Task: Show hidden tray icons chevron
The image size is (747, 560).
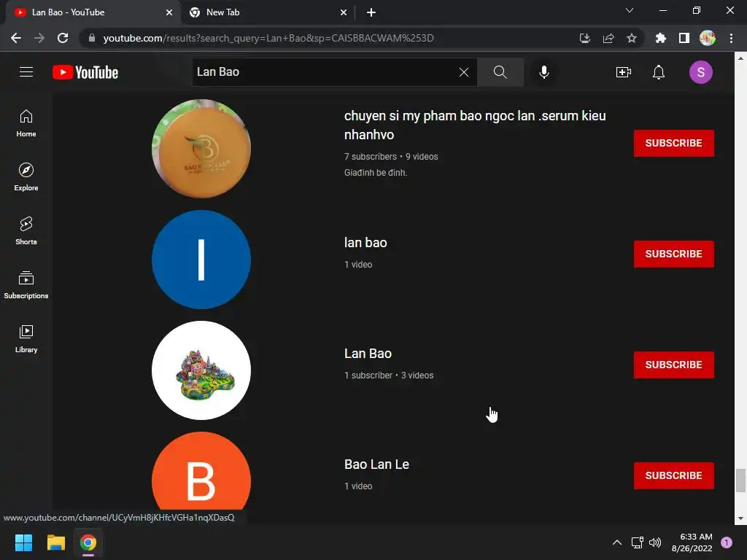Action: (x=617, y=542)
